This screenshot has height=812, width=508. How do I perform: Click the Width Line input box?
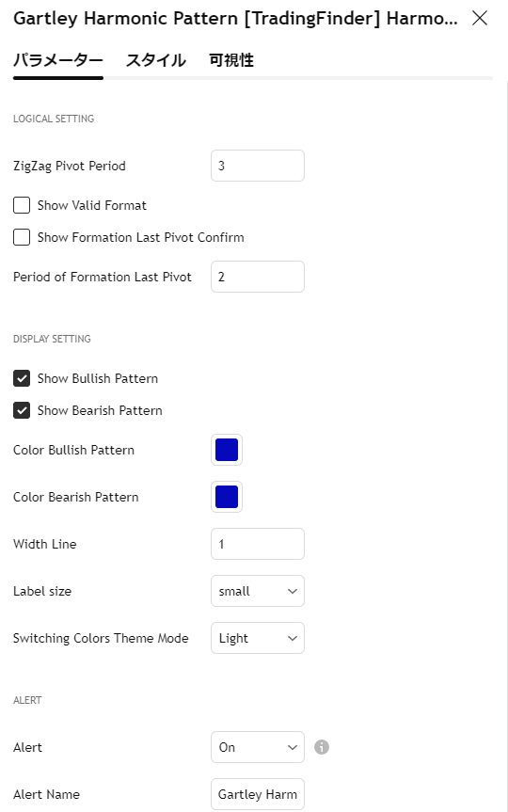[x=258, y=544]
